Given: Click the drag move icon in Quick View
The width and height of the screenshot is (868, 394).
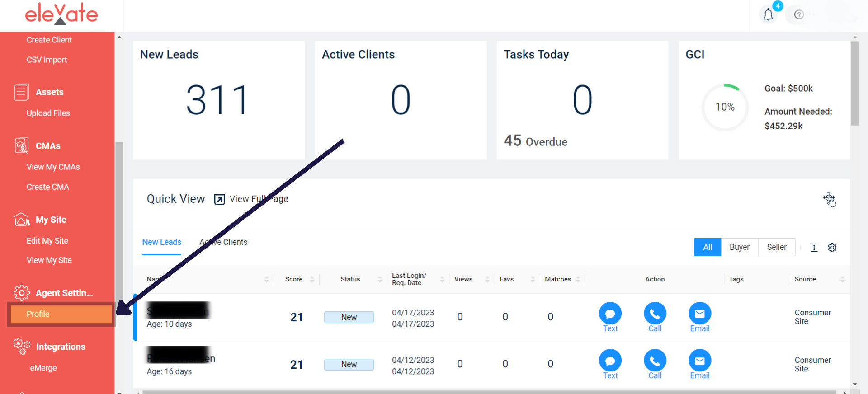Looking at the screenshot, I should [x=830, y=199].
